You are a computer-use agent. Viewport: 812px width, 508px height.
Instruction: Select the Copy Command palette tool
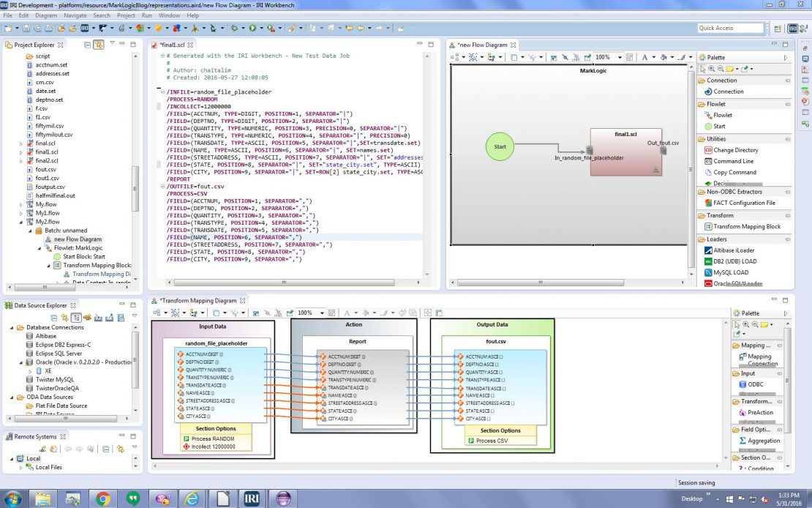(x=729, y=172)
